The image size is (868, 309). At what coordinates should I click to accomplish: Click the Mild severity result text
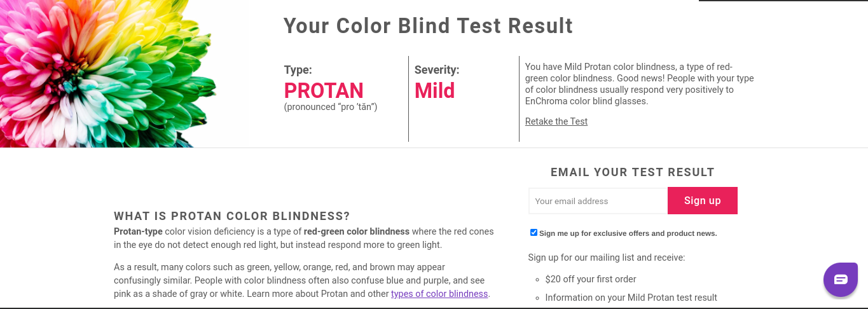(x=434, y=91)
